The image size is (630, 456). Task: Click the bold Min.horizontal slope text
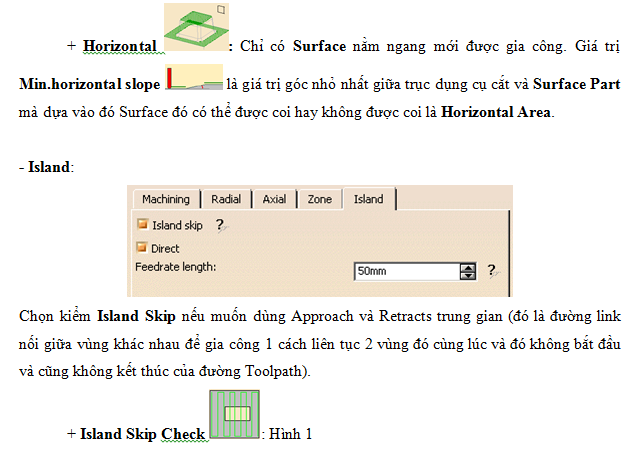click(x=90, y=84)
